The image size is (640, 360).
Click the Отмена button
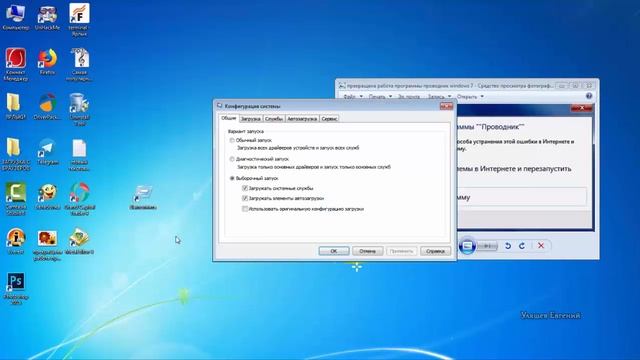(367, 251)
